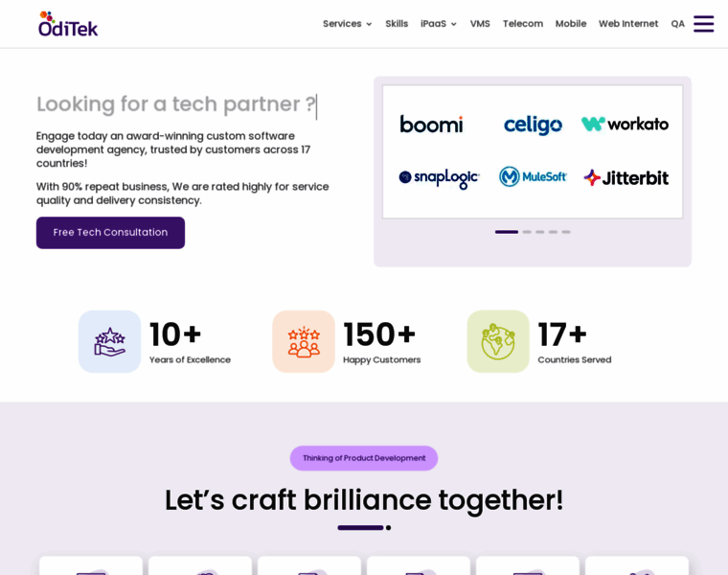The width and height of the screenshot is (728, 575).
Task: Open the hamburger menu icon
Action: 703,24
